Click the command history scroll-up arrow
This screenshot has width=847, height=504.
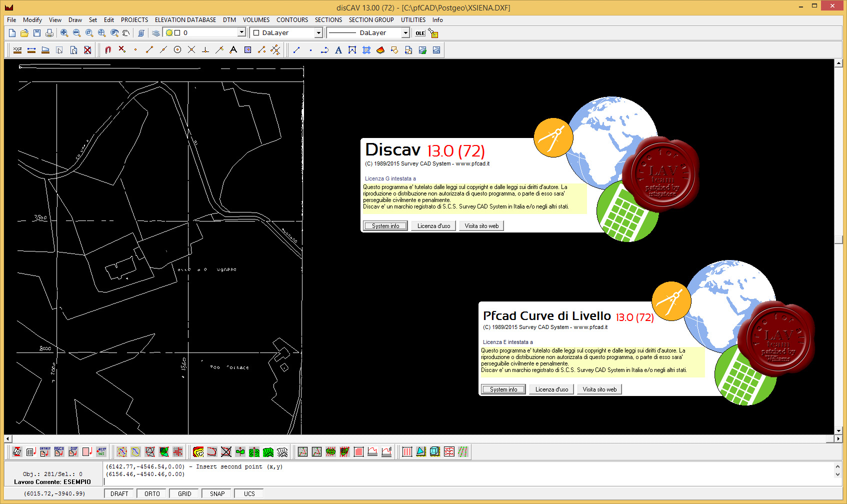tap(838, 466)
